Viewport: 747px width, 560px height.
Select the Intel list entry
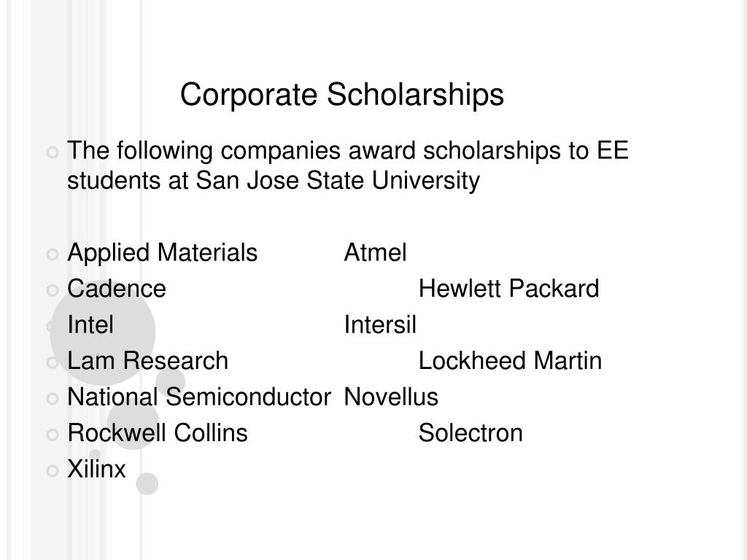click(x=90, y=324)
